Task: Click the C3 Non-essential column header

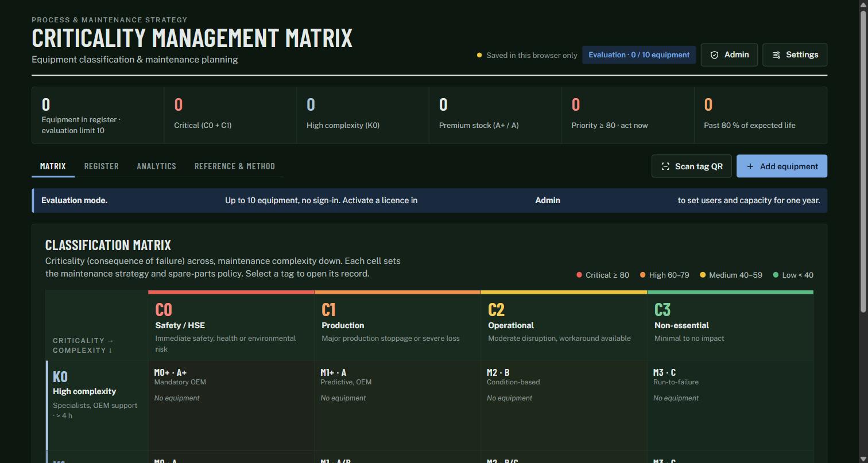Action: click(x=730, y=326)
